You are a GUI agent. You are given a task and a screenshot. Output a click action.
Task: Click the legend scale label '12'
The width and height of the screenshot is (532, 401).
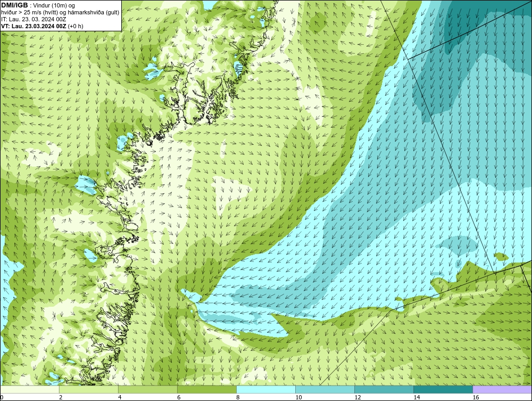pyautogui.click(x=358, y=397)
